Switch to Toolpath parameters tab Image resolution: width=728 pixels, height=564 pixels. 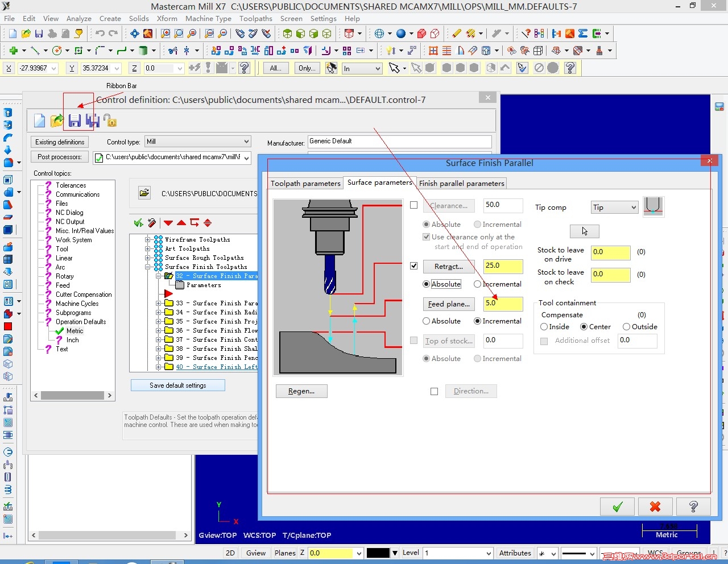pos(305,183)
